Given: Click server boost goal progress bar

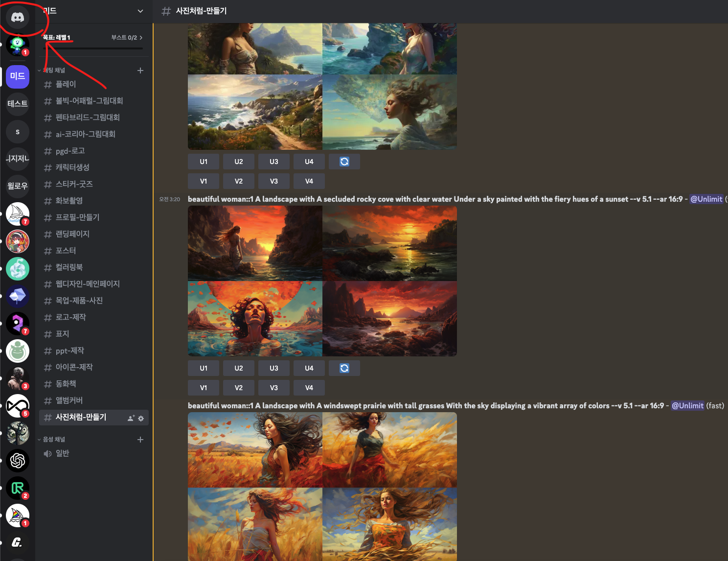Looking at the screenshot, I should (x=93, y=48).
